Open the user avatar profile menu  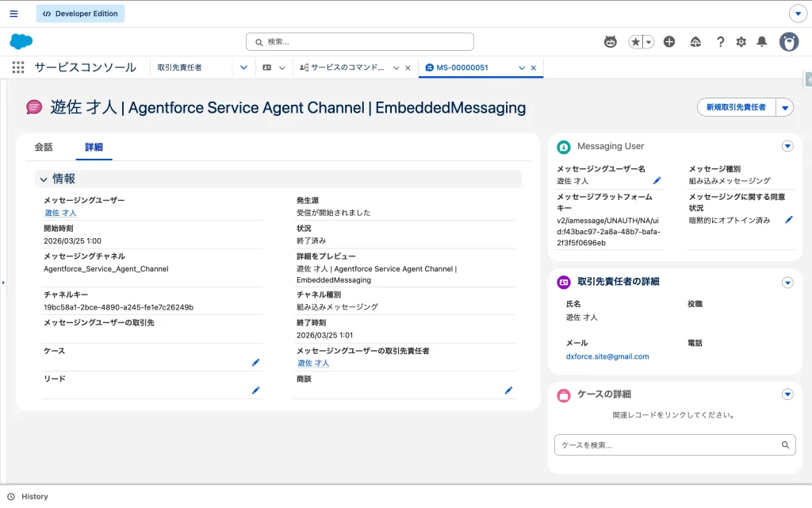coord(788,42)
